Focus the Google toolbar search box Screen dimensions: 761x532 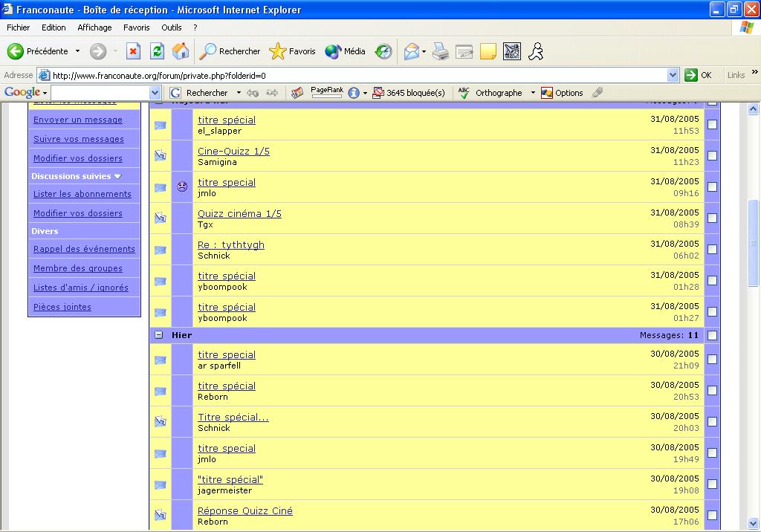(100, 92)
